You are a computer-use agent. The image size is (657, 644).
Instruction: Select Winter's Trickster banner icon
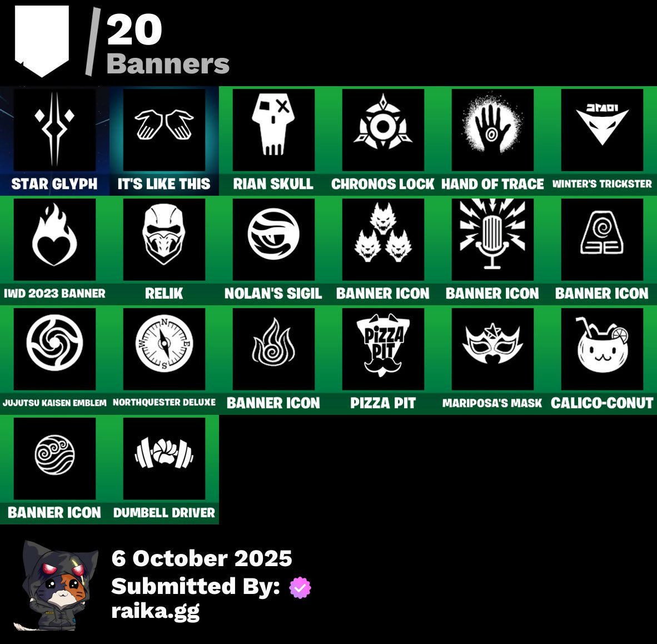tap(602, 130)
